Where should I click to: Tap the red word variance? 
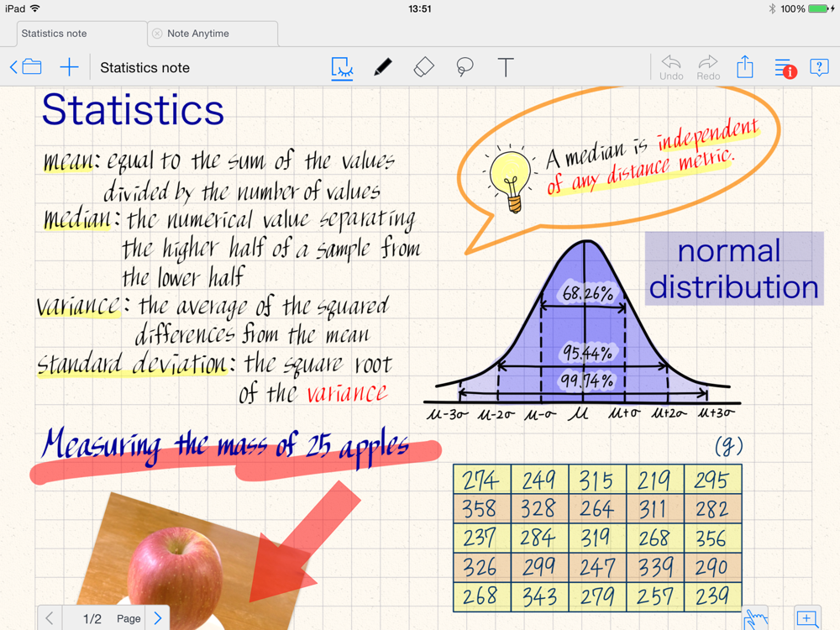pyautogui.click(x=347, y=392)
